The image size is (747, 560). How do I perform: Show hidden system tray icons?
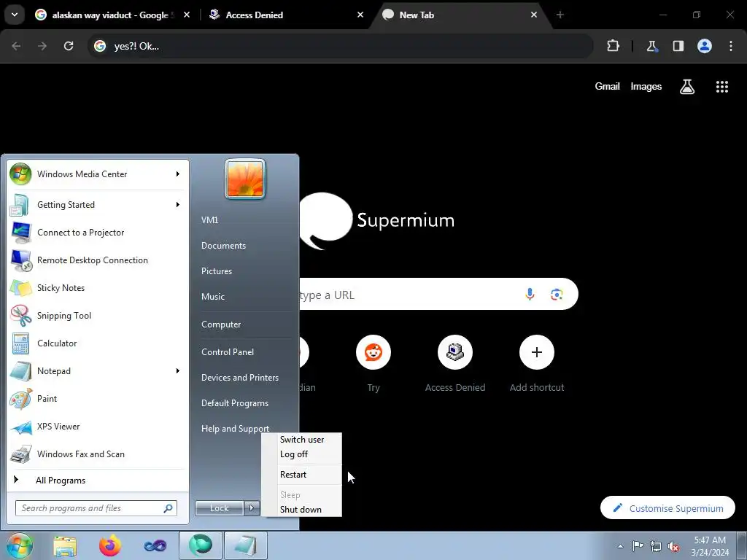[x=620, y=545]
